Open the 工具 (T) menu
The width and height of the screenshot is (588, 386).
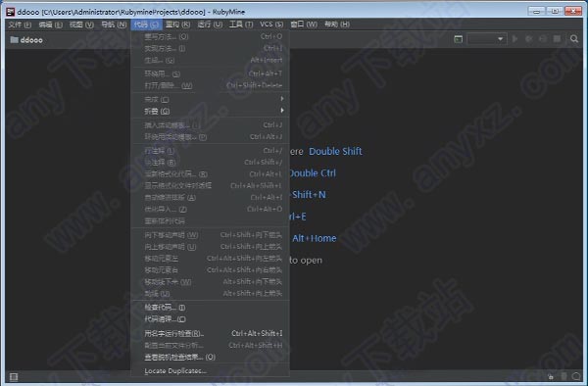pos(241,24)
